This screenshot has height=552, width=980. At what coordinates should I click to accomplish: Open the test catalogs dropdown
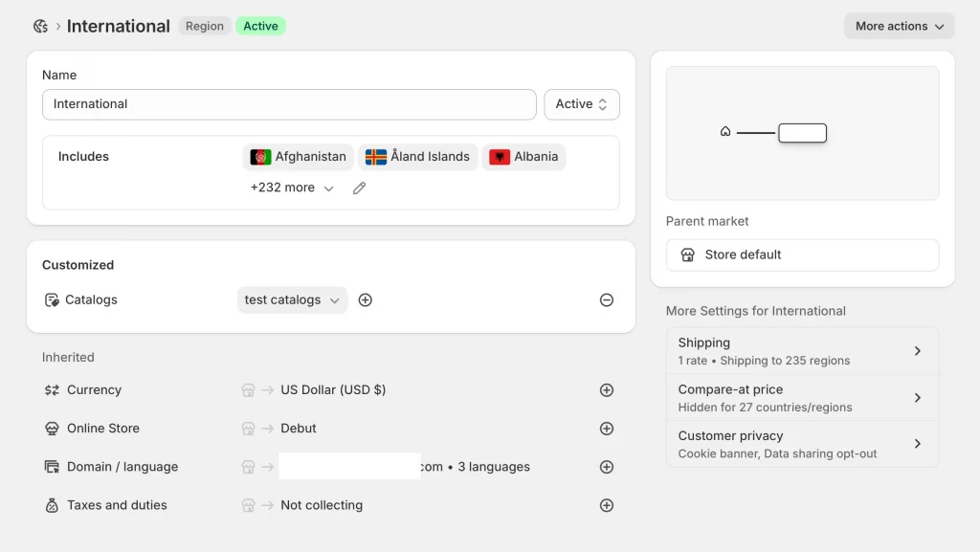point(292,300)
